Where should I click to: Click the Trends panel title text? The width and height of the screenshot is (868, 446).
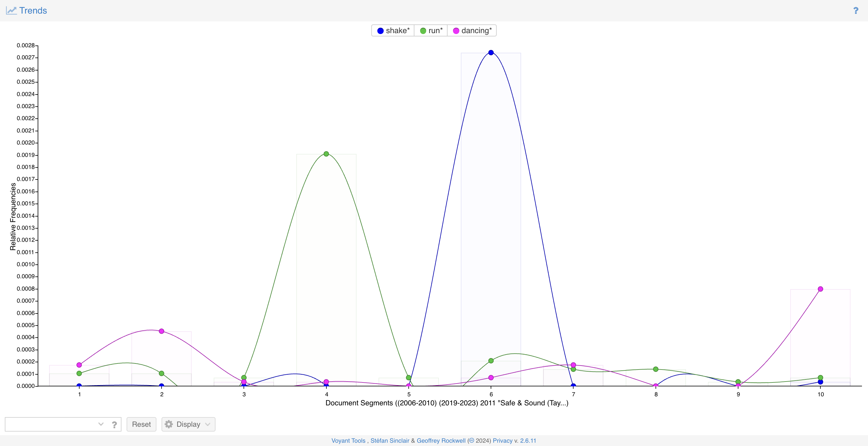tap(33, 11)
